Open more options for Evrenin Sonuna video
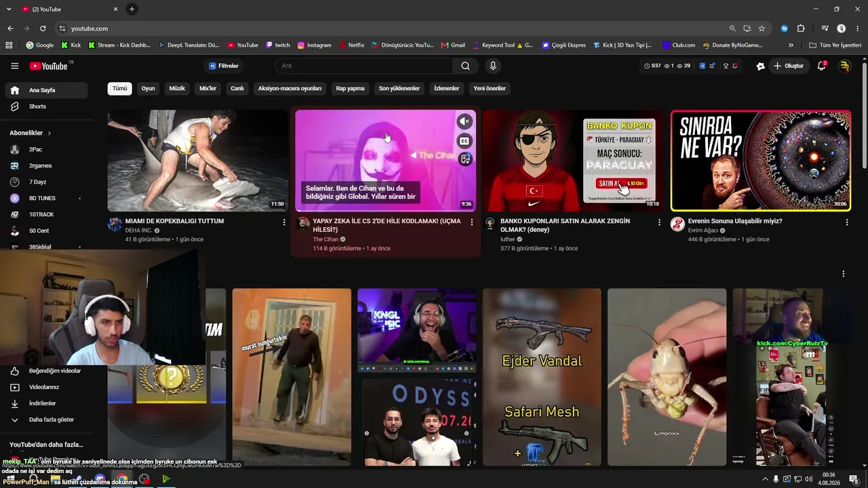This screenshot has width=868, height=488. pos(847,222)
